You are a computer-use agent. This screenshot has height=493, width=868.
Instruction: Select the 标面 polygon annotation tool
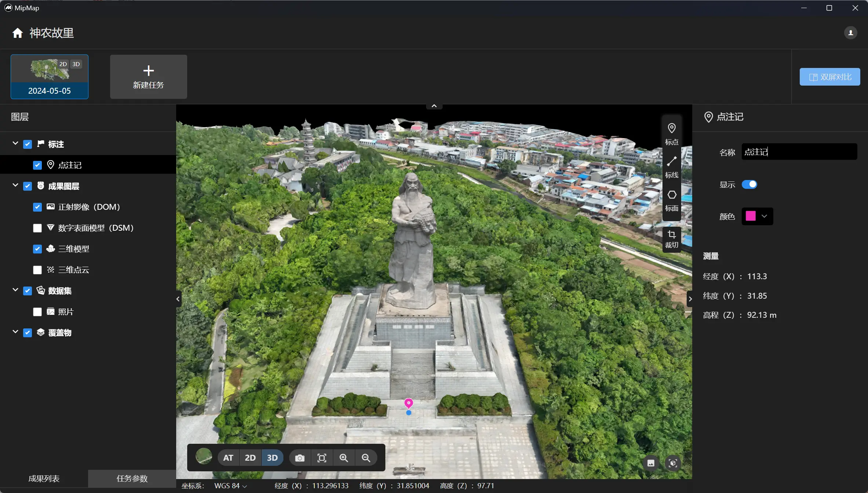click(x=671, y=200)
